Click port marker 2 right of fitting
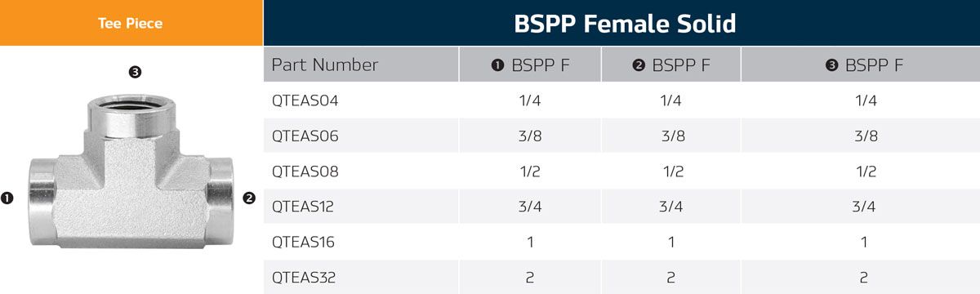Viewport: 980px width, 294px height. 249,198
